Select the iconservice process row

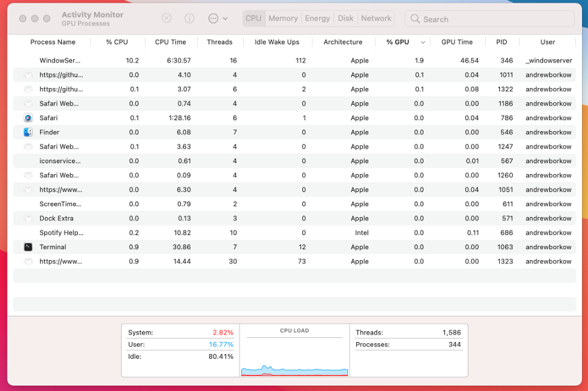(x=294, y=161)
